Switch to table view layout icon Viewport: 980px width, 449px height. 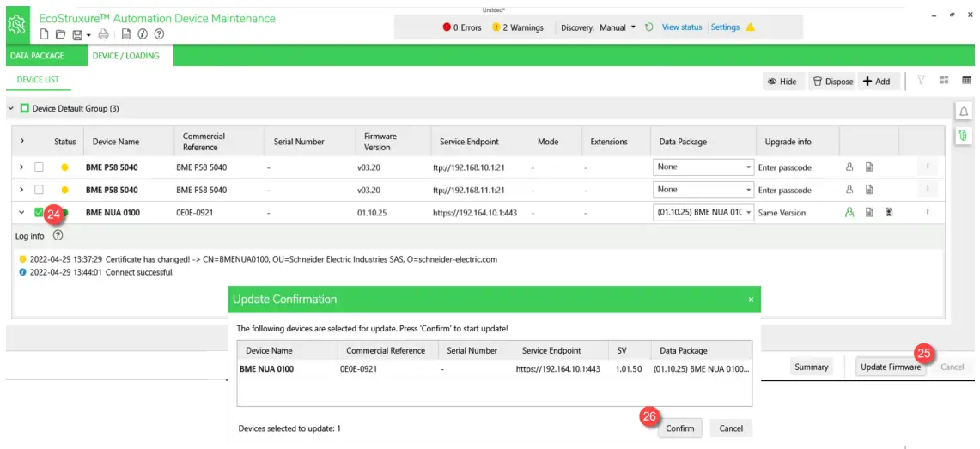(965, 81)
